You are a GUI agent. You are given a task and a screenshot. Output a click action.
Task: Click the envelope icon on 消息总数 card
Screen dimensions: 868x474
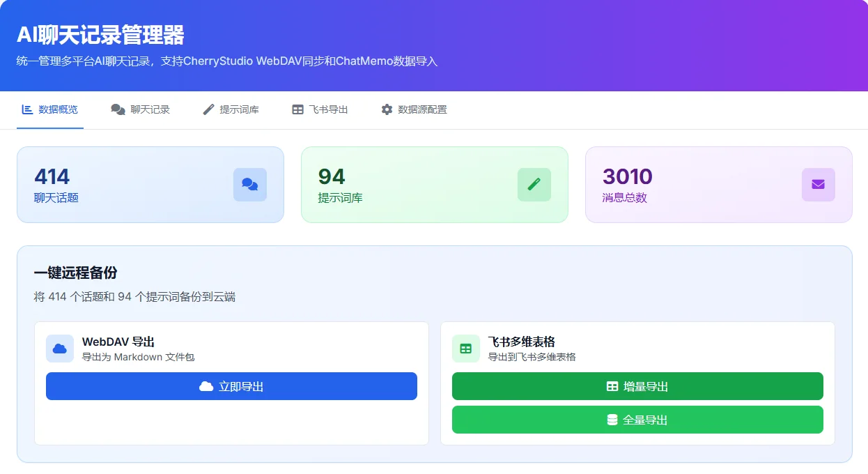click(x=818, y=185)
